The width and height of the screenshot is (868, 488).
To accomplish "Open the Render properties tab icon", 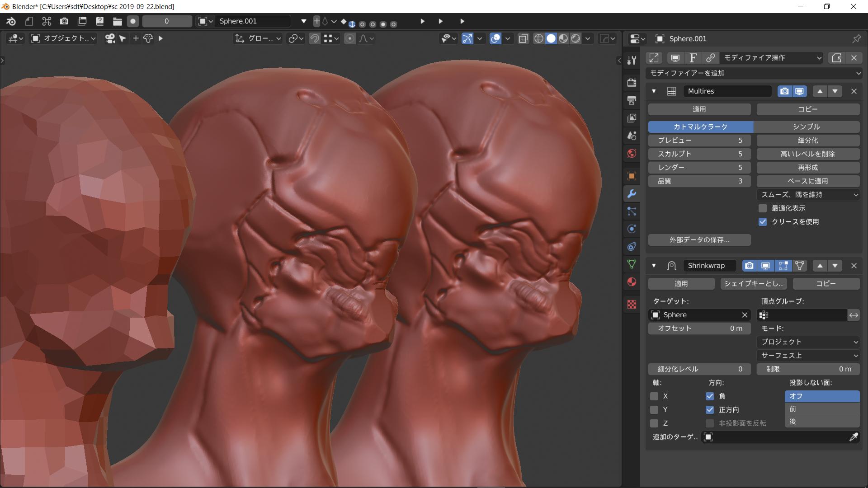I will pyautogui.click(x=632, y=83).
